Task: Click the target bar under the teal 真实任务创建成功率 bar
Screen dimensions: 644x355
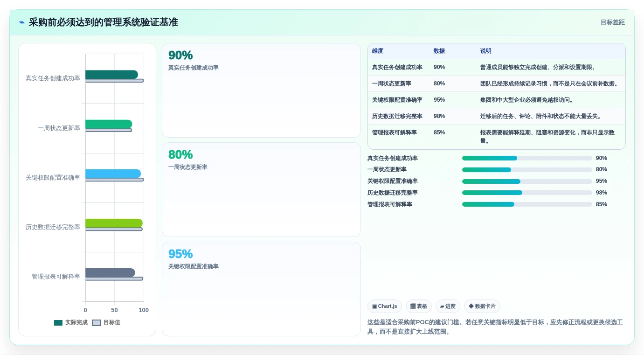Action: [x=114, y=81]
